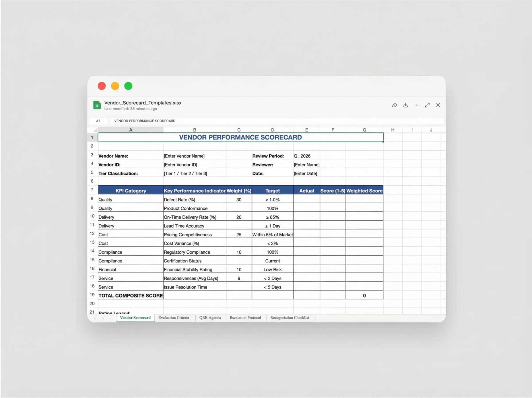Image resolution: width=532 pixels, height=398 pixels.
Task: Click the green Excel file icon
Action: (97, 105)
